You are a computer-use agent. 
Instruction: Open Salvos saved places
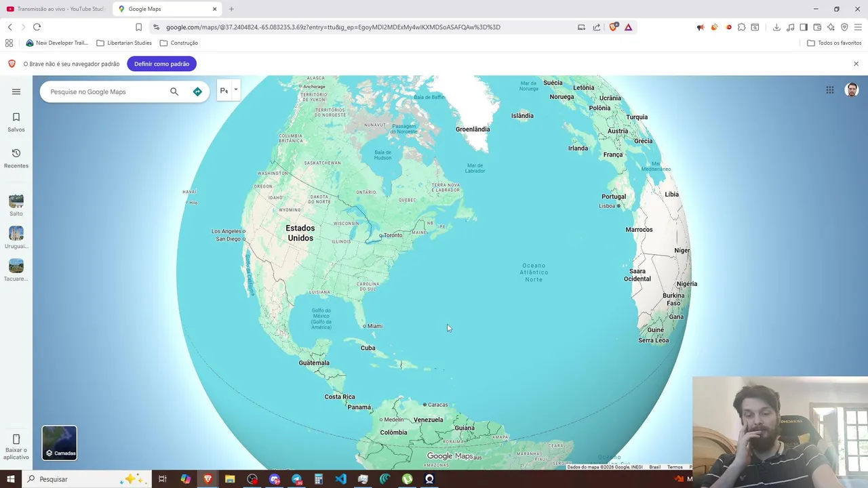[16, 122]
